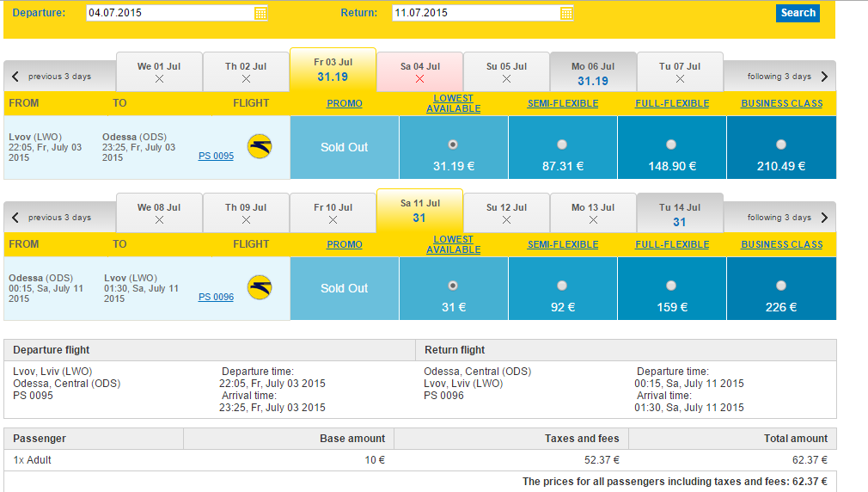This screenshot has height=492, width=868.
Task: Switch to Su 12 Jul return tab
Action: tap(506, 213)
